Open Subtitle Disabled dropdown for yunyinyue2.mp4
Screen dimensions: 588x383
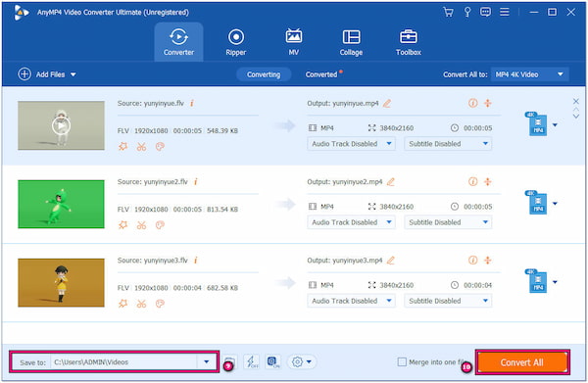tap(448, 222)
